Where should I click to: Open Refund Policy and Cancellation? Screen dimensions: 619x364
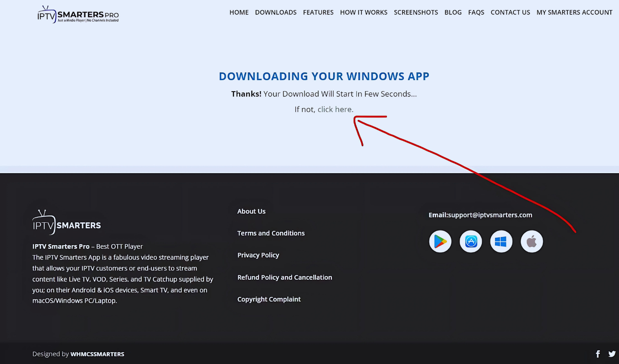(x=284, y=277)
